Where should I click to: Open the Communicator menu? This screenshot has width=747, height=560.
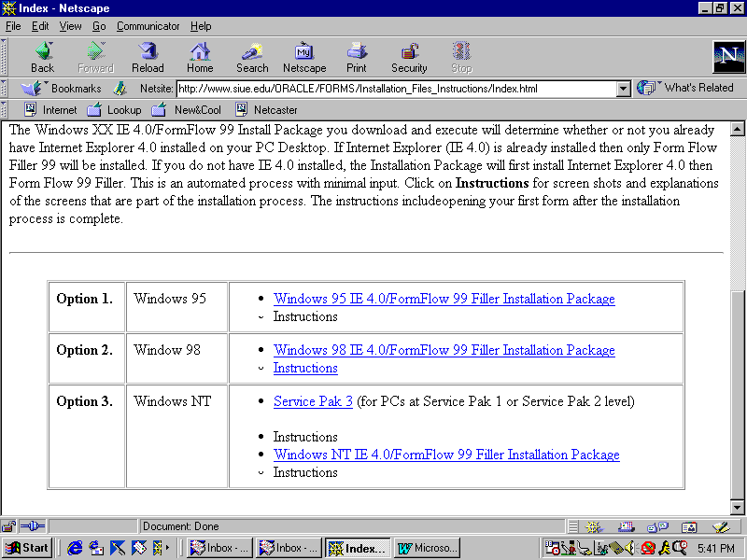148,26
